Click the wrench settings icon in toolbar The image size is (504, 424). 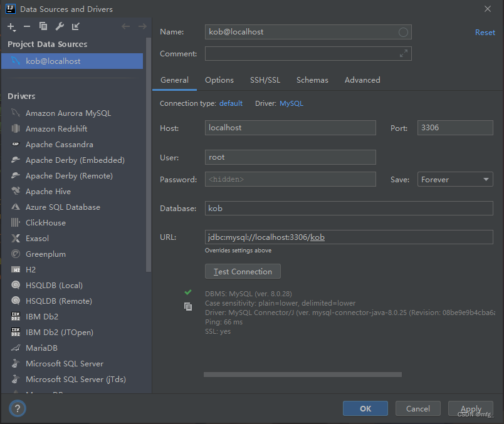pyautogui.click(x=60, y=26)
